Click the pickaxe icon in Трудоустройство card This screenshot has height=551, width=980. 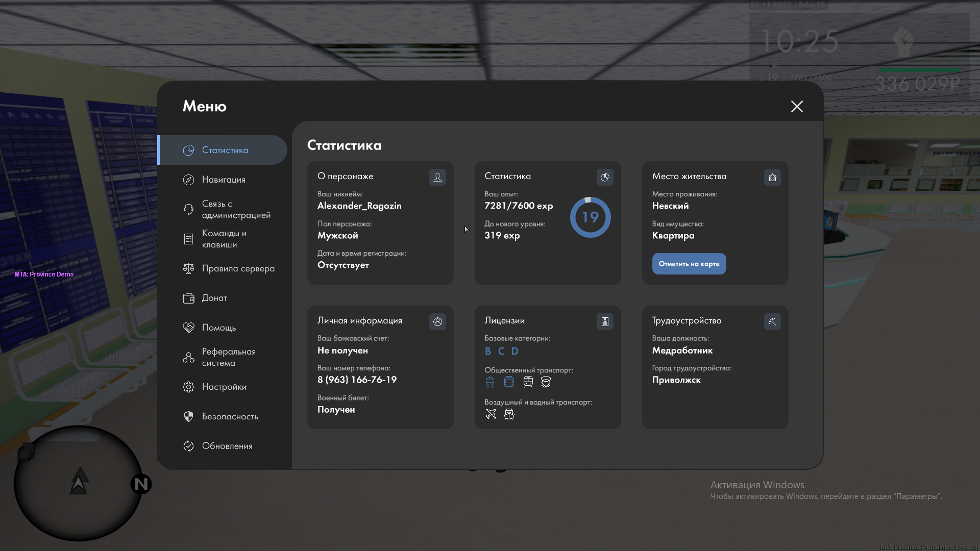[x=772, y=321]
